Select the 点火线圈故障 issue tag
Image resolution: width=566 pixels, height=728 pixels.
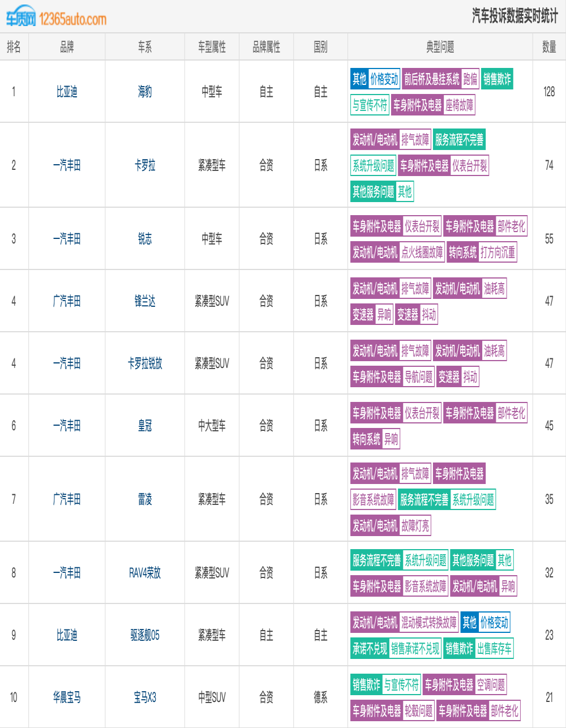[x=422, y=252]
